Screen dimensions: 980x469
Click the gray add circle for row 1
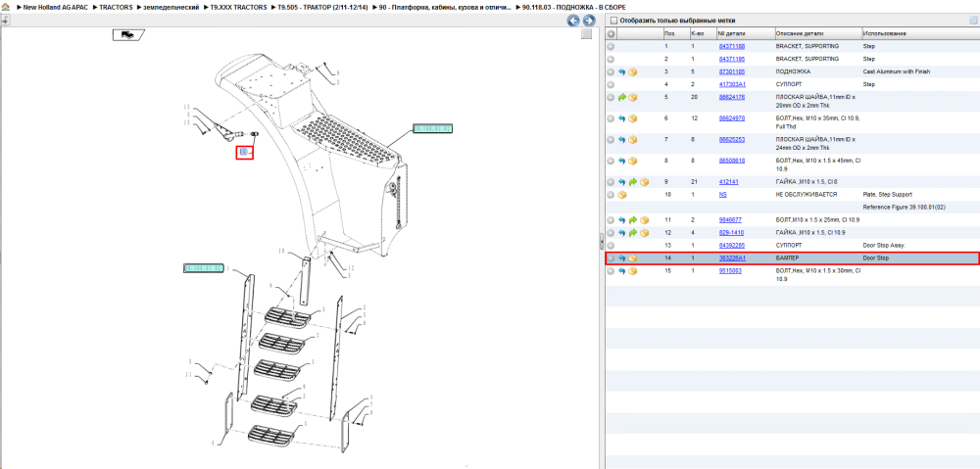tap(612, 46)
